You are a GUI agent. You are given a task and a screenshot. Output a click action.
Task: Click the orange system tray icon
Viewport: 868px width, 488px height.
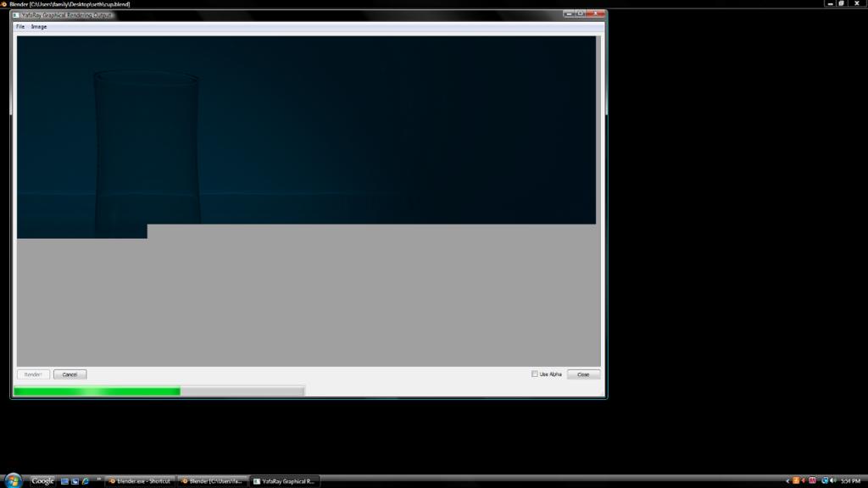796,481
